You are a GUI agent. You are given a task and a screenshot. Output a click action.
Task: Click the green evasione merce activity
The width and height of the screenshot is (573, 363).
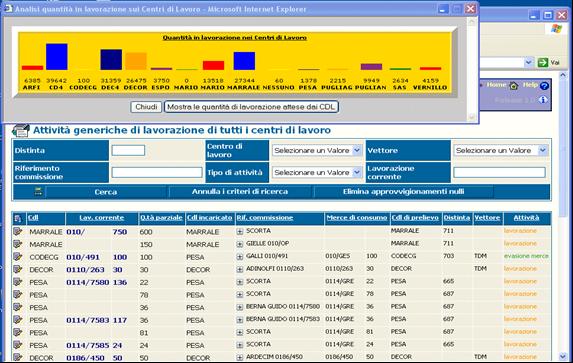(526, 256)
